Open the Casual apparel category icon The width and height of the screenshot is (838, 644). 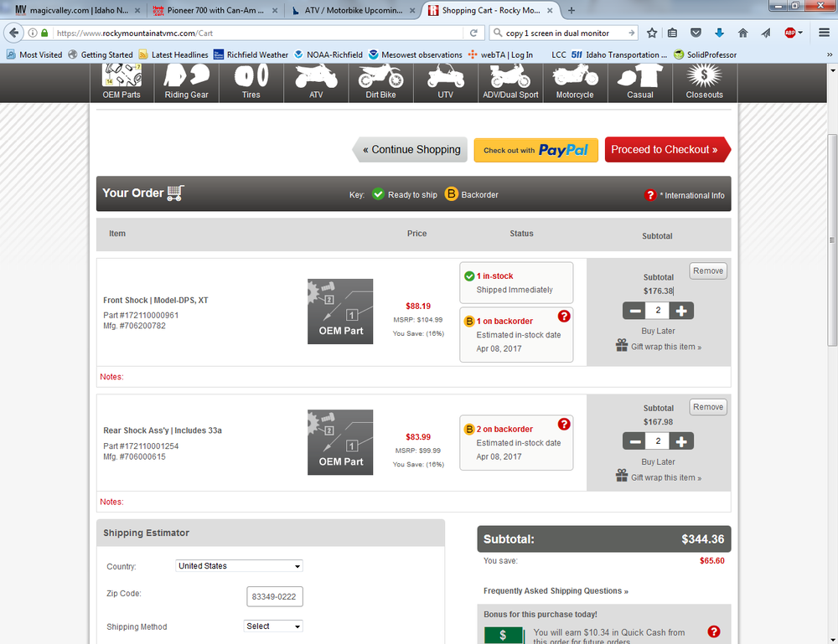pos(639,82)
